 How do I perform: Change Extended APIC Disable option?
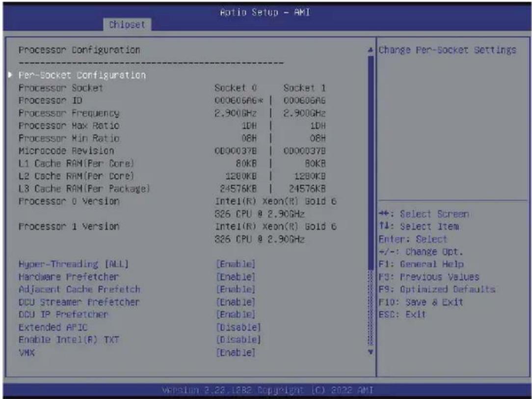(239, 327)
